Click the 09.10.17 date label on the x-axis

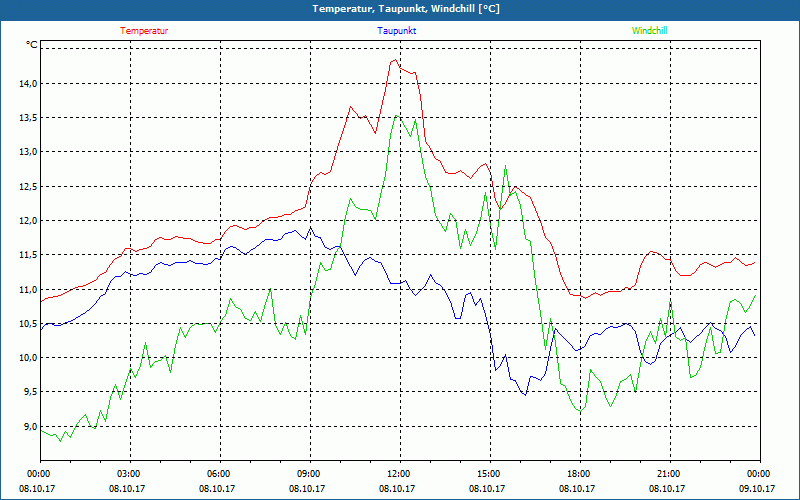tap(757, 488)
